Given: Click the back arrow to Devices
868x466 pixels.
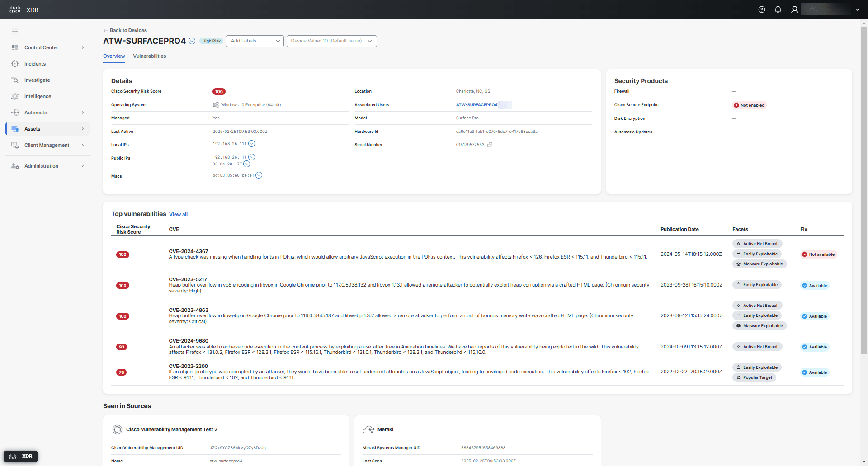Looking at the screenshot, I should click(105, 31).
